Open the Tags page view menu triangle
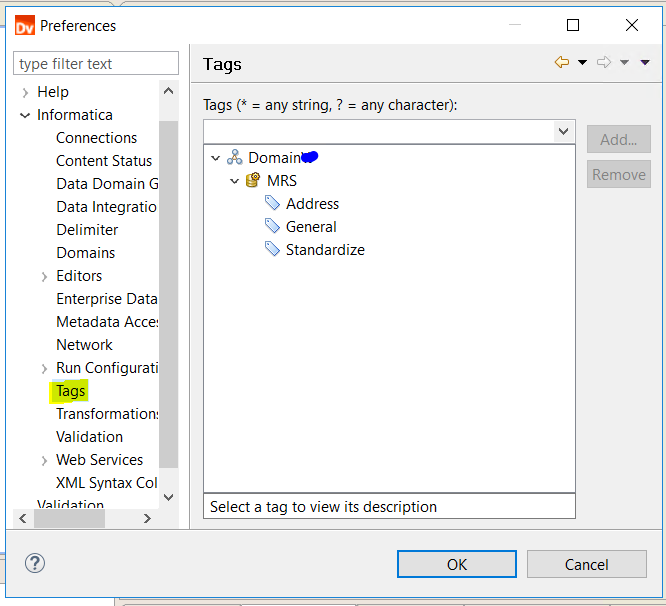666x606 pixels. pos(645,63)
